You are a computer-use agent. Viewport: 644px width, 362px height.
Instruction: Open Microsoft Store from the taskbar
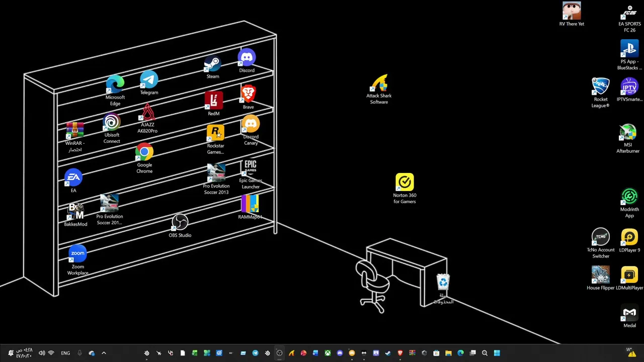point(436,353)
